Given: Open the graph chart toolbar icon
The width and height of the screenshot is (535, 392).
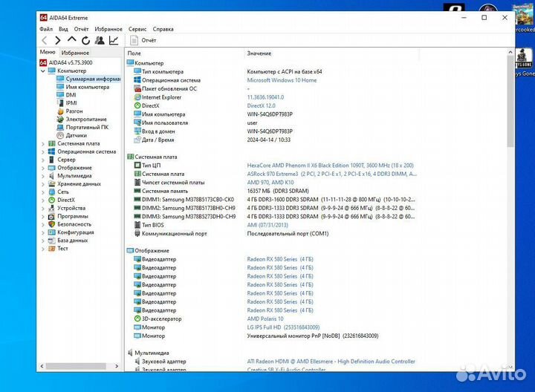Looking at the screenshot, I should [114, 40].
